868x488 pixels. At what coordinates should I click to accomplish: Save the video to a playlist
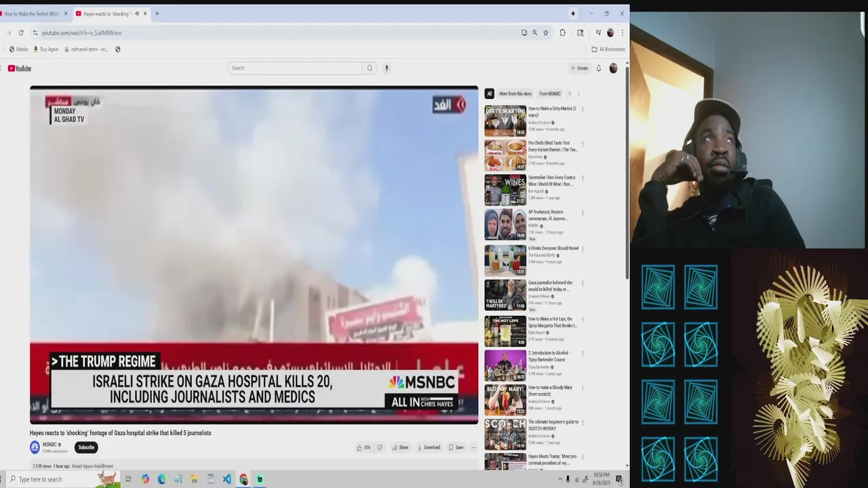pos(456,447)
